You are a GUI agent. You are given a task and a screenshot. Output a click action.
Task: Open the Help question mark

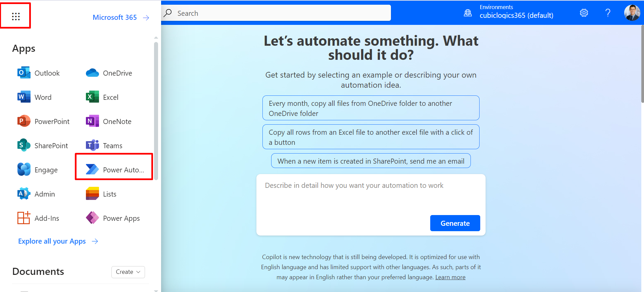608,13
